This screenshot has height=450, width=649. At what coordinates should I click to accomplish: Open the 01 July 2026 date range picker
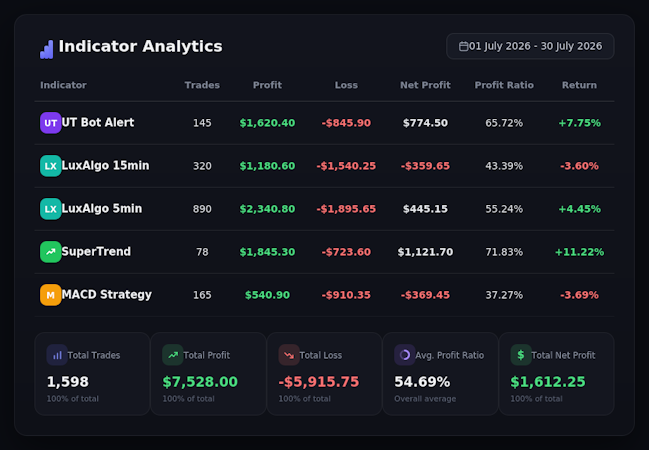tap(530, 46)
